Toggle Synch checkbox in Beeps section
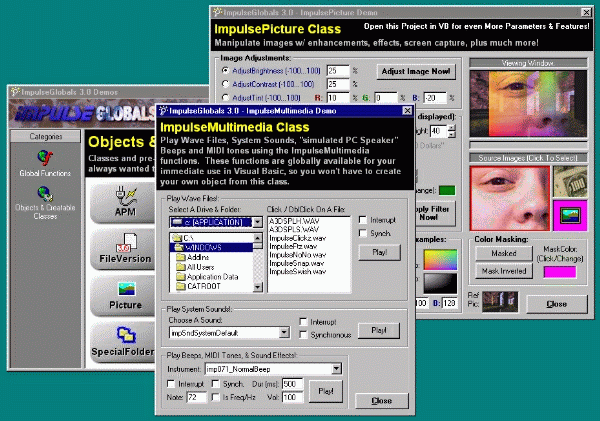This screenshot has height=421, width=600. click(216, 383)
